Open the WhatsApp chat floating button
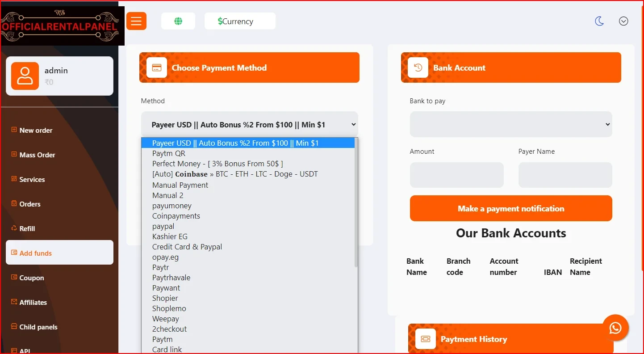Viewport: 644px width, 354px height. coord(615,328)
